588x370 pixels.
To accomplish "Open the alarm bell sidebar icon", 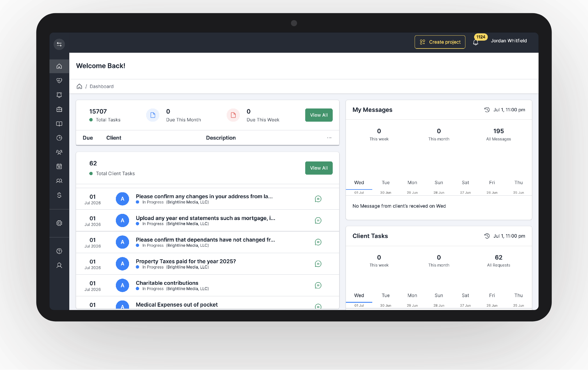I will click(59, 95).
